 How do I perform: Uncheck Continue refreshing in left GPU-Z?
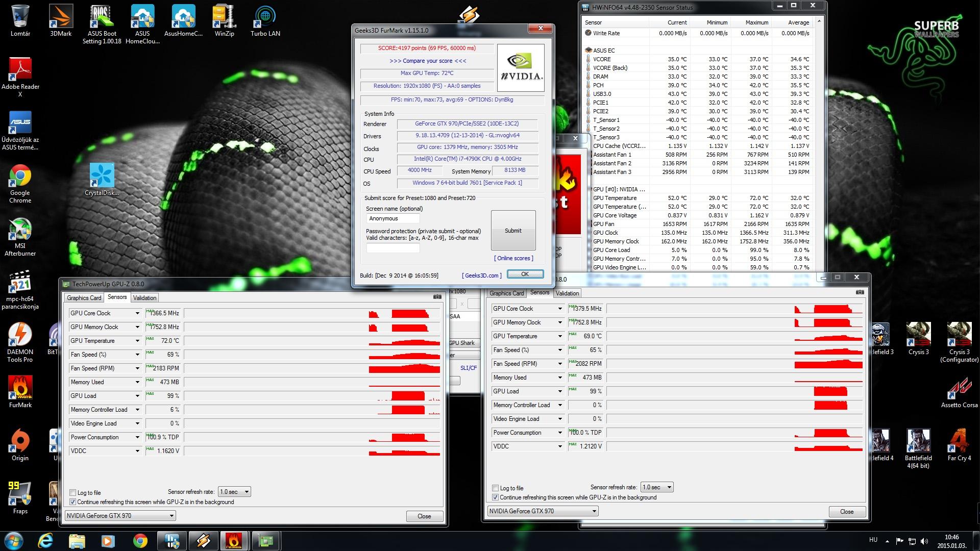(x=72, y=502)
